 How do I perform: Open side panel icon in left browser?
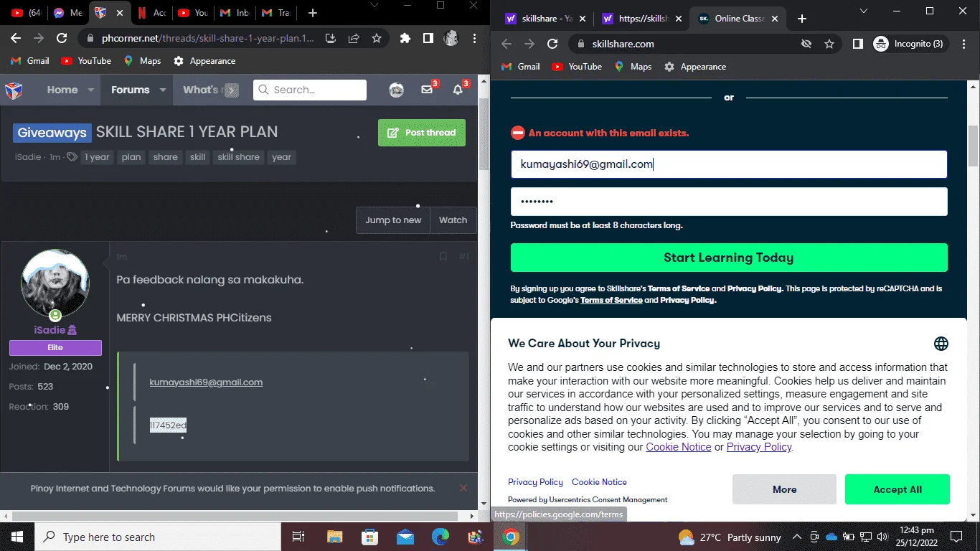(428, 38)
